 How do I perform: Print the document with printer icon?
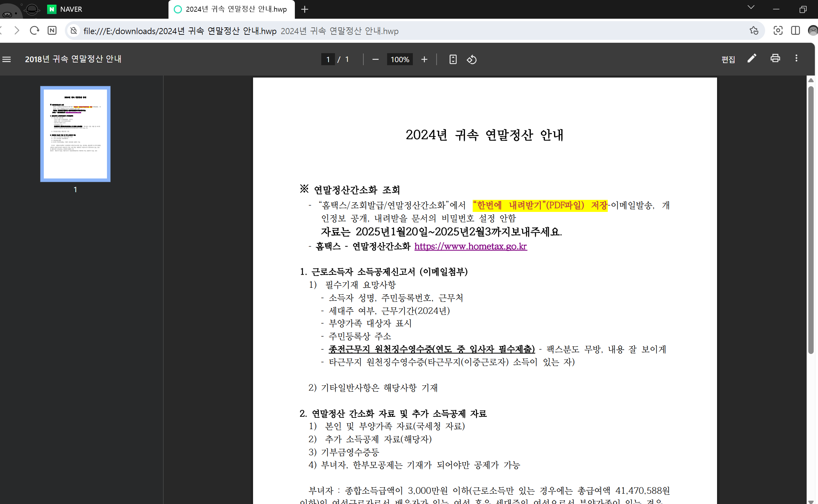(x=775, y=58)
